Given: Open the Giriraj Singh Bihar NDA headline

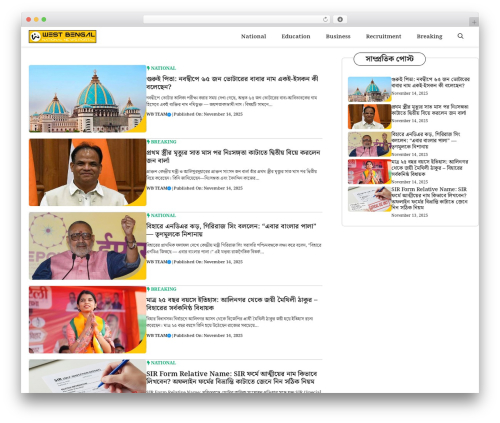Looking at the screenshot, I should [231, 230].
